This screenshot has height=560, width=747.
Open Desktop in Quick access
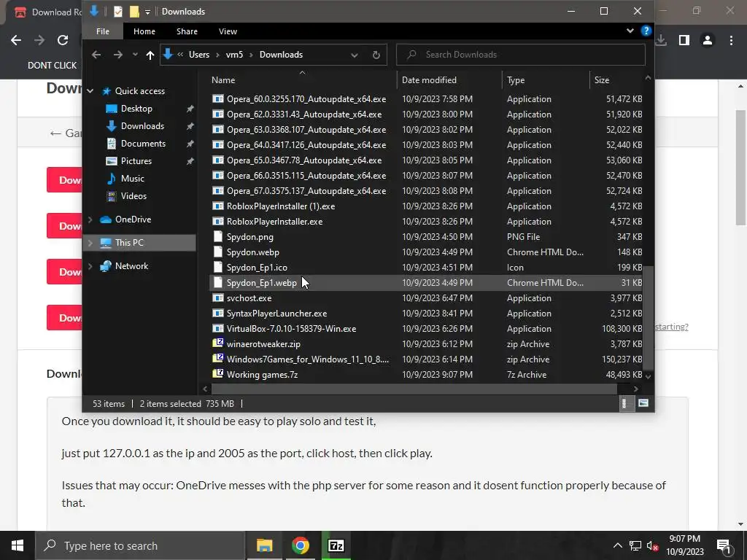[136, 109]
